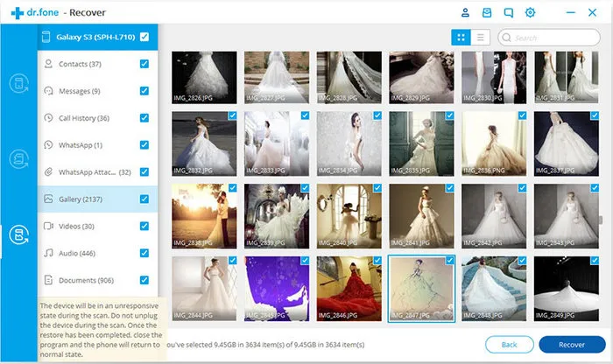The image size is (613, 364).
Task: Click in the Search field
Action: pos(556,38)
